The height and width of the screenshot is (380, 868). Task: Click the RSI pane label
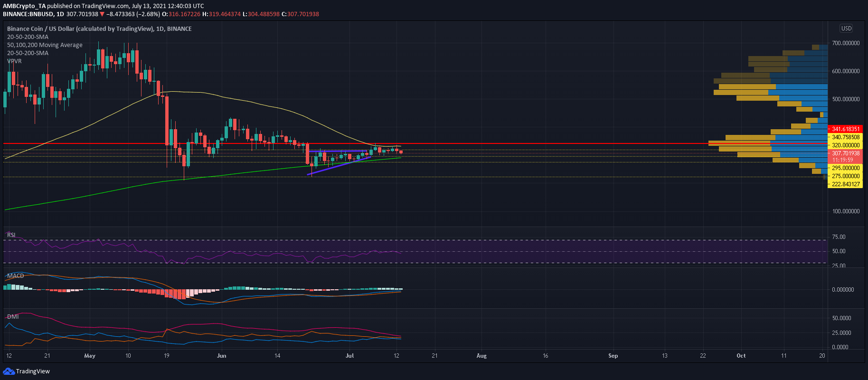coord(11,235)
